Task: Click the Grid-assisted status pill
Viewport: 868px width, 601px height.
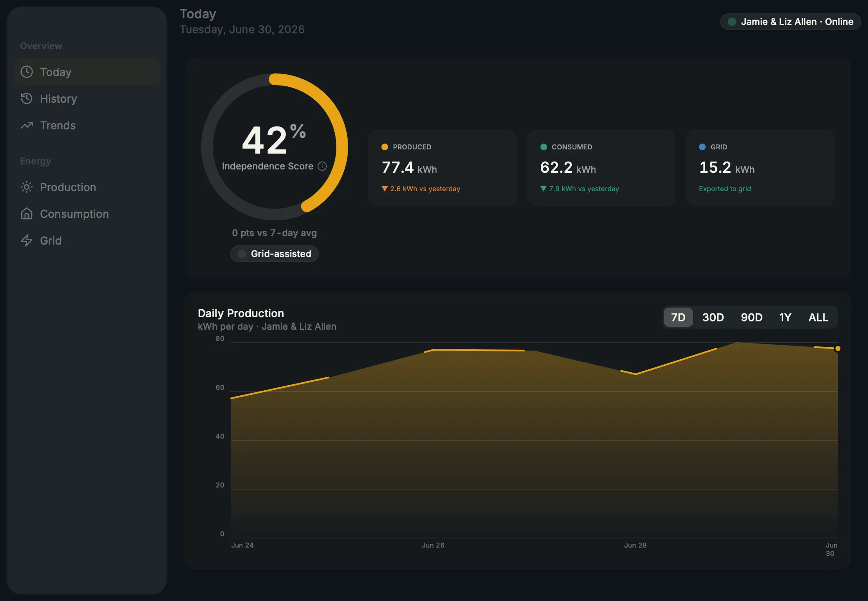Action: point(275,254)
